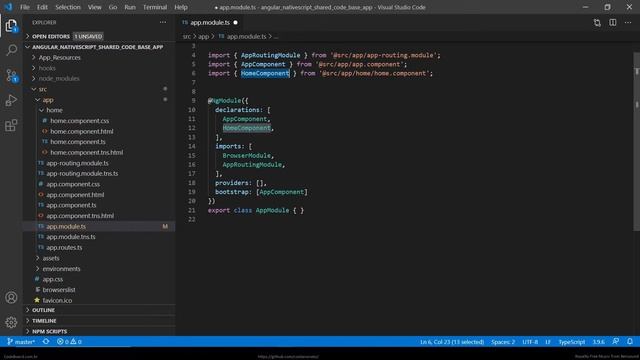Open browserslist file in explorer
The image size is (640, 360).
(x=99, y=289)
